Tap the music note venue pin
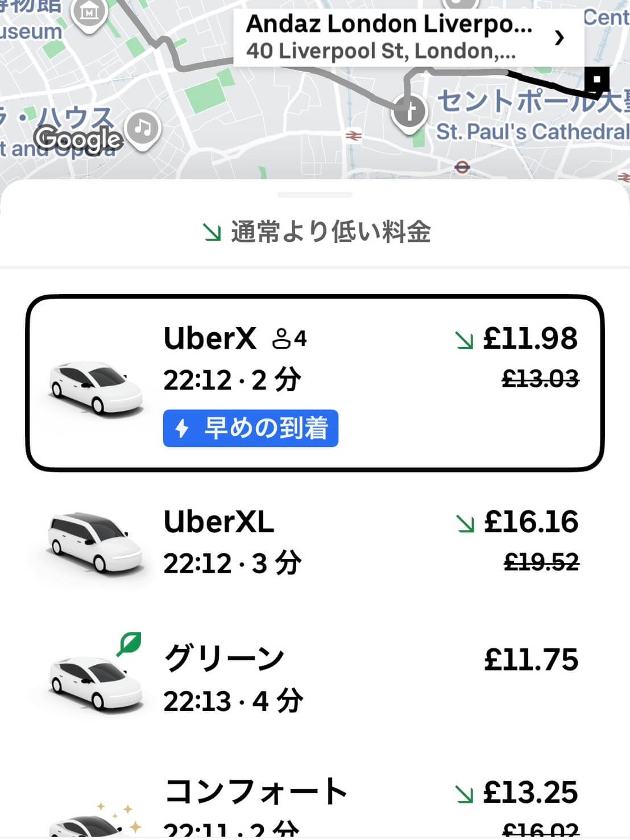Image resolution: width=630 pixels, height=840 pixels. pos(143,129)
